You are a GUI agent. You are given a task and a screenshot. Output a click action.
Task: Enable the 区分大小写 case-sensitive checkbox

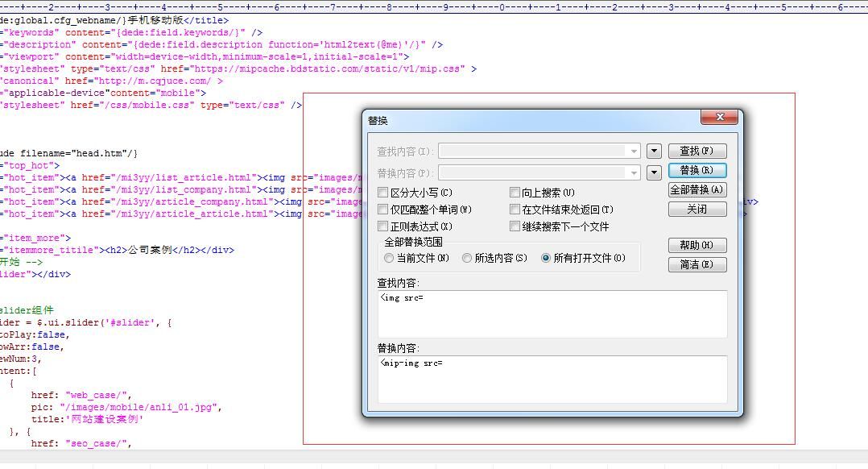point(383,192)
